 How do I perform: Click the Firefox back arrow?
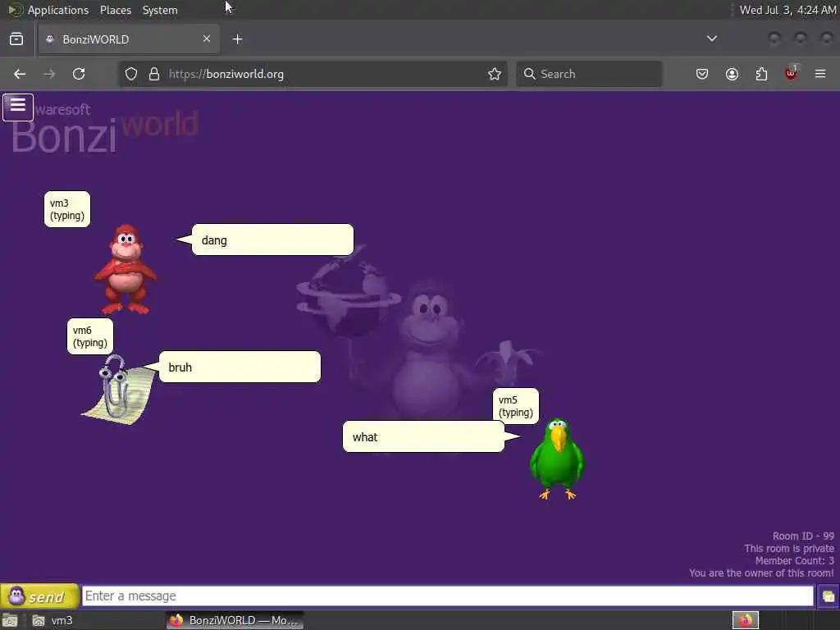(x=20, y=74)
